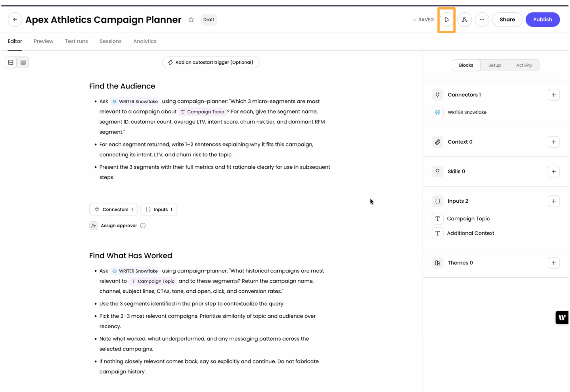Add a new connector with plus
The width and height of the screenshot is (570, 392).
pyautogui.click(x=554, y=95)
